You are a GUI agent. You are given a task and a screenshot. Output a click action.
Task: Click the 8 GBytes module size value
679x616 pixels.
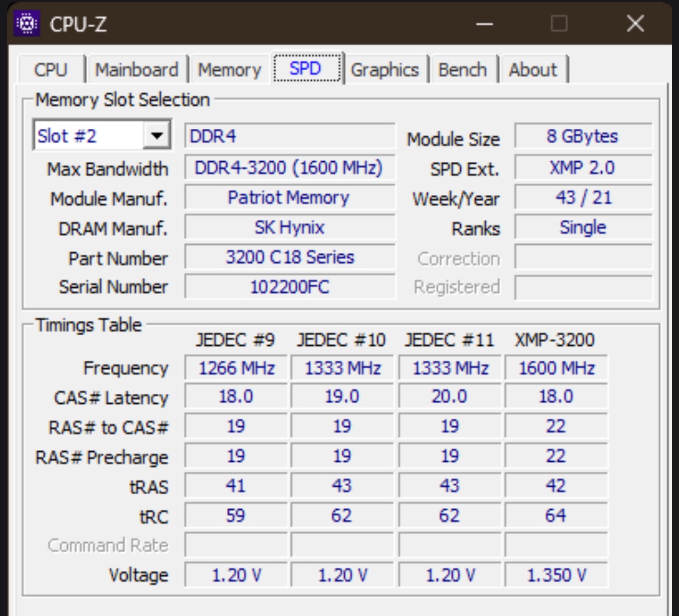point(583,136)
